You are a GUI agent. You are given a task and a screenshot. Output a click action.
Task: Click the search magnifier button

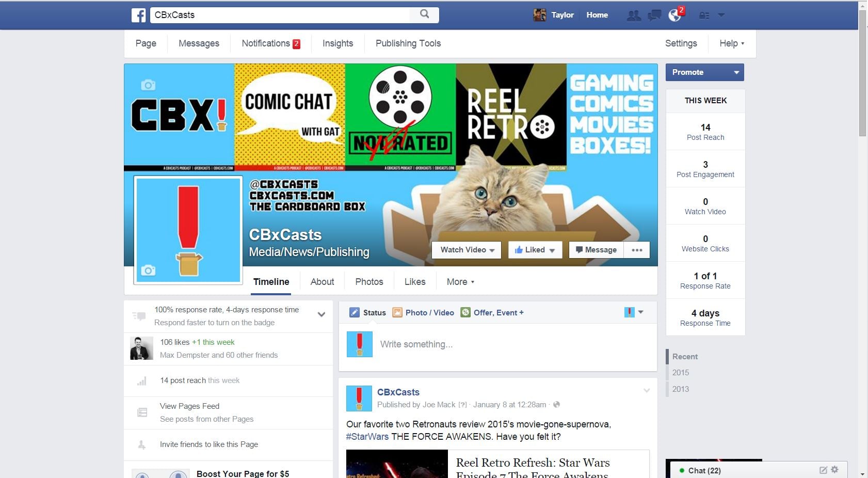click(x=424, y=14)
